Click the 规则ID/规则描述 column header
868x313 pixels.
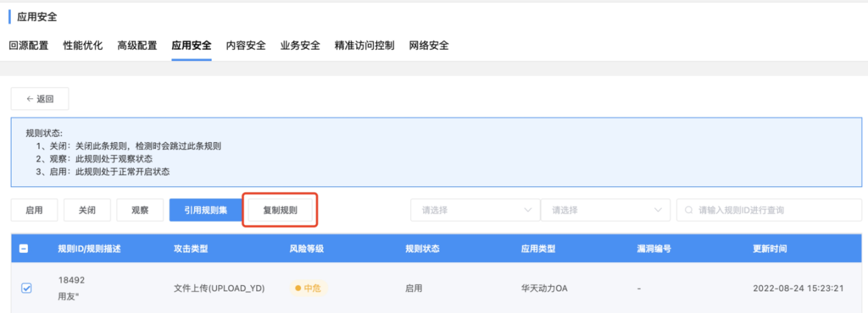click(89, 249)
